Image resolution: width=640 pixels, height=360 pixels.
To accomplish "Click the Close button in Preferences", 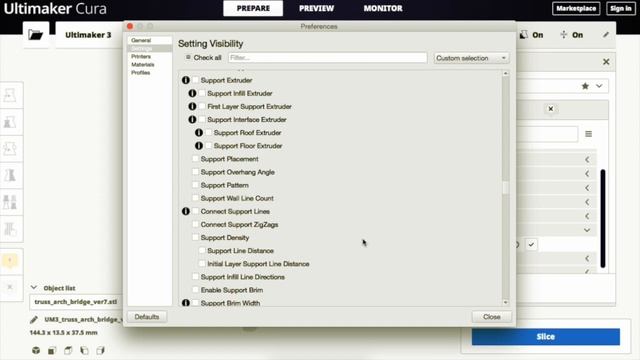I will click(x=491, y=317).
